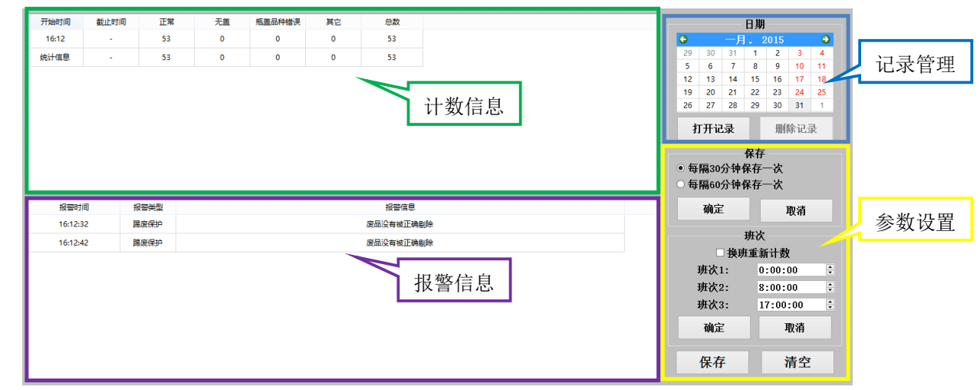Select the 每隔60分钟保存一次 radio option
The width and height of the screenshot is (980, 390).
pyautogui.click(x=681, y=185)
